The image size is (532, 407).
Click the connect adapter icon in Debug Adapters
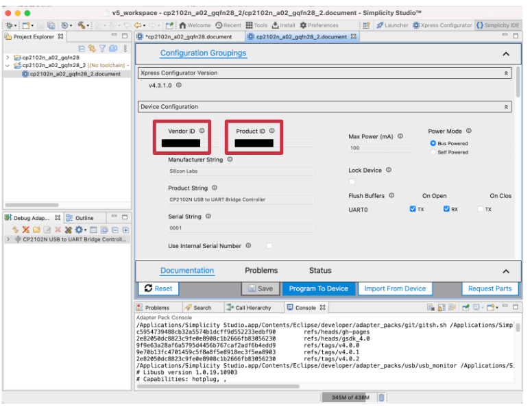click(x=15, y=230)
